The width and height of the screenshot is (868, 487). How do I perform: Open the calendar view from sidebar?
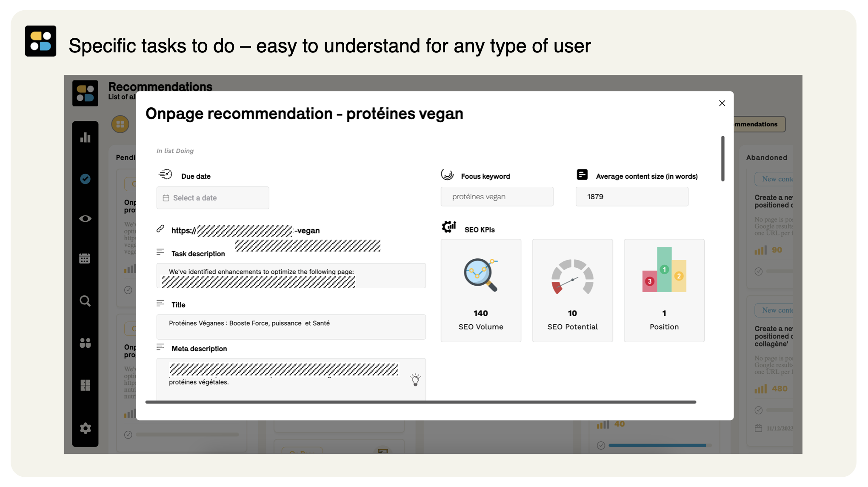[x=85, y=258]
